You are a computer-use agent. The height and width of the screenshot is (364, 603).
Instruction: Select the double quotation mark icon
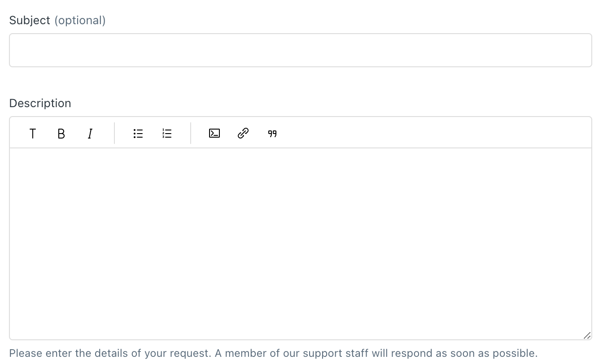[272, 134]
